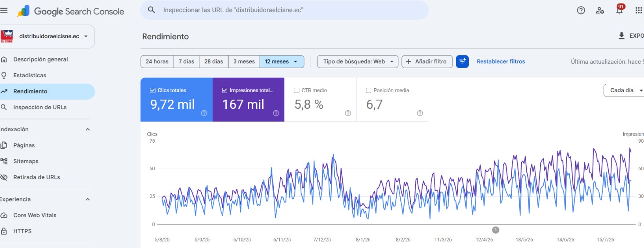Click the gauge icon for Core Web Vitals
The image size is (644, 248).
pos(4,215)
